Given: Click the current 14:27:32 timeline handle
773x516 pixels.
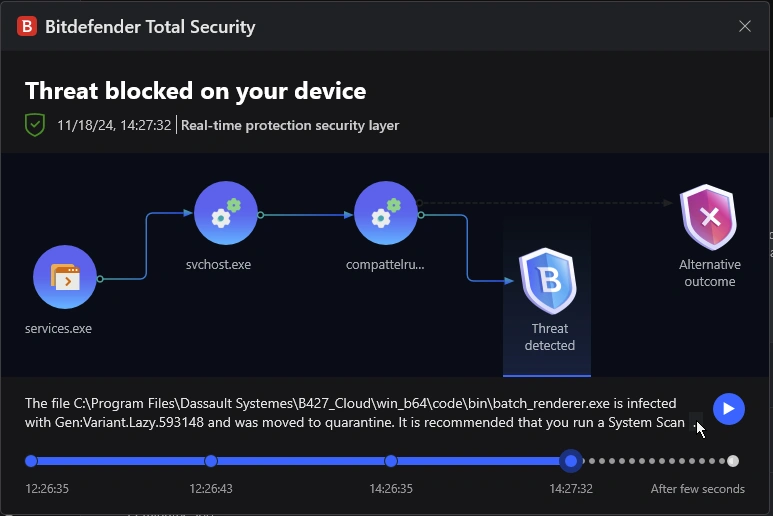Looking at the screenshot, I should [571, 461].
